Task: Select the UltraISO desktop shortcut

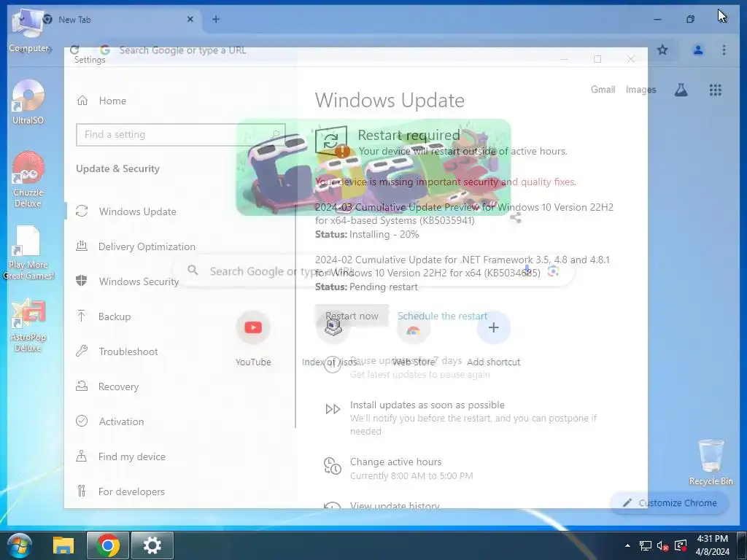Action: pyautogui.click(x=28, y=102)
